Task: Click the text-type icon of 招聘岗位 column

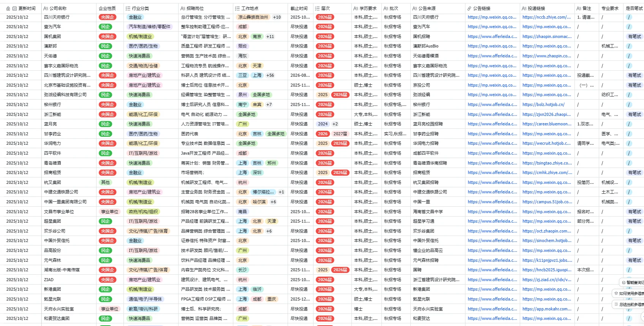Action: pyautogui.click(x=183, y=8)
